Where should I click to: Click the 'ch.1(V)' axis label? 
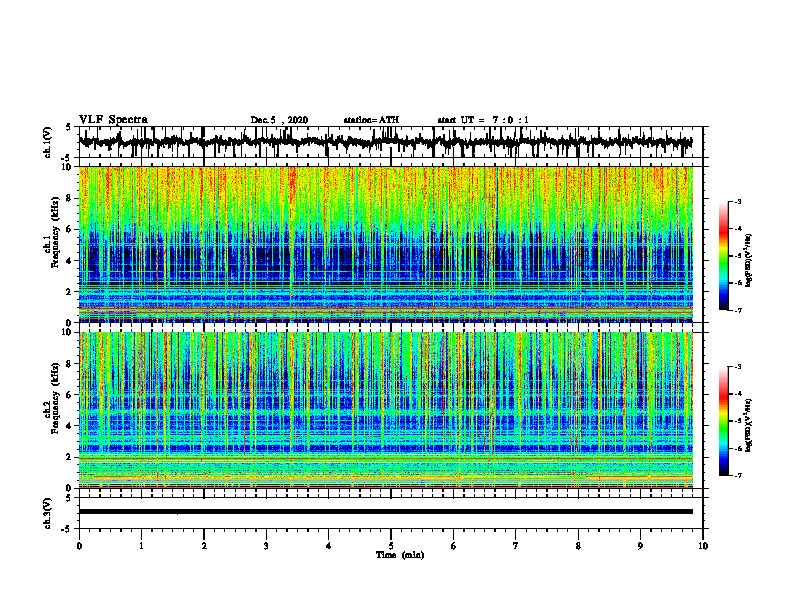[x=48, y=142]
